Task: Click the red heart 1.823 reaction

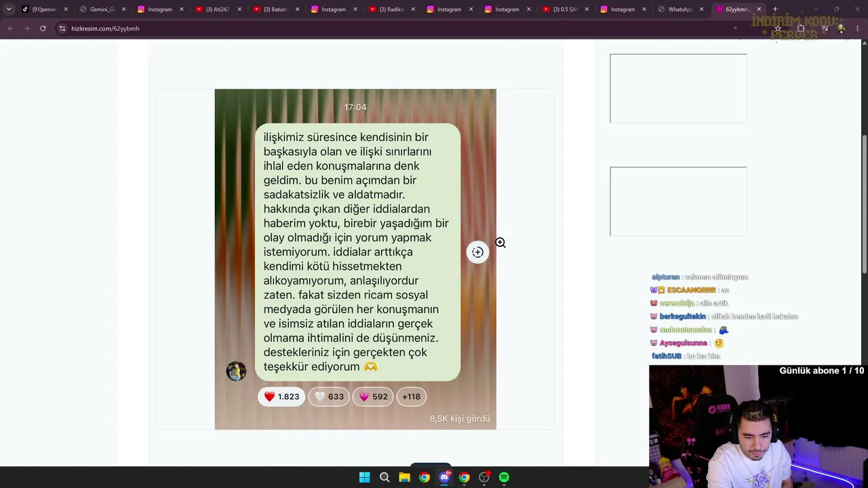Action: click(281, 396)
